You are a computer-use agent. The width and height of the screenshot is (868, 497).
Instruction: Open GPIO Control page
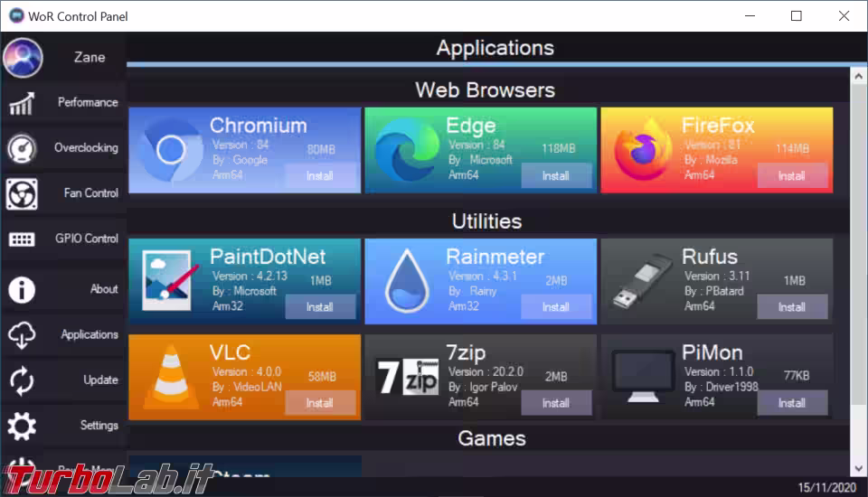pyautogui.click(x=87, y=239)
